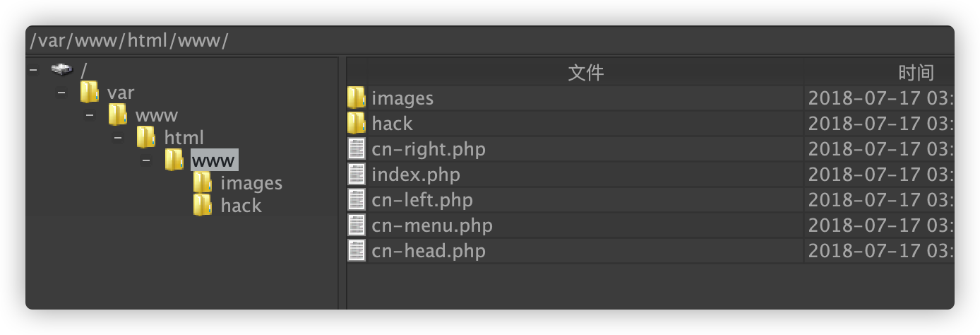Viewport: 980px width, 335px height.
Task: Select the cn-left.php file name
Action: coord(422,200)
